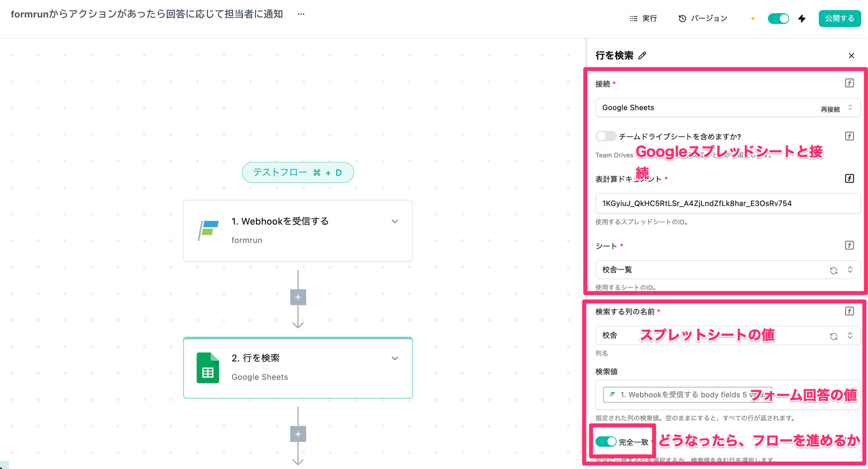Click the 公開する button
Screen dimensions: 868x469
pyautogui.click(x=839, y=19)
